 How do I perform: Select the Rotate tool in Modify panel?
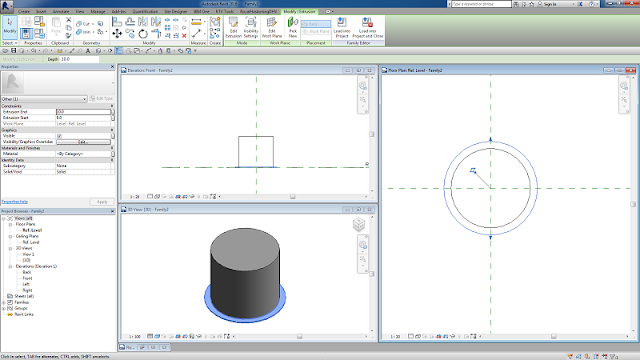tap(143, 34)
